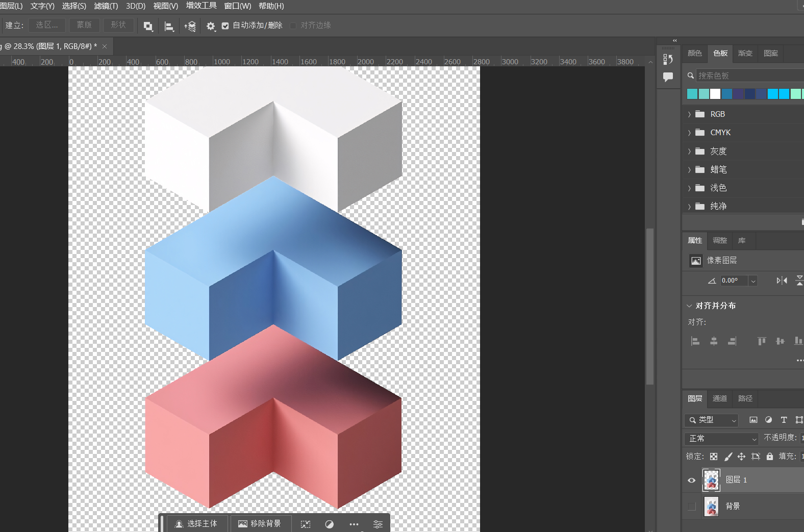Click the pixel layer (像素图层) icon in Properties

[x=696, y=261]
